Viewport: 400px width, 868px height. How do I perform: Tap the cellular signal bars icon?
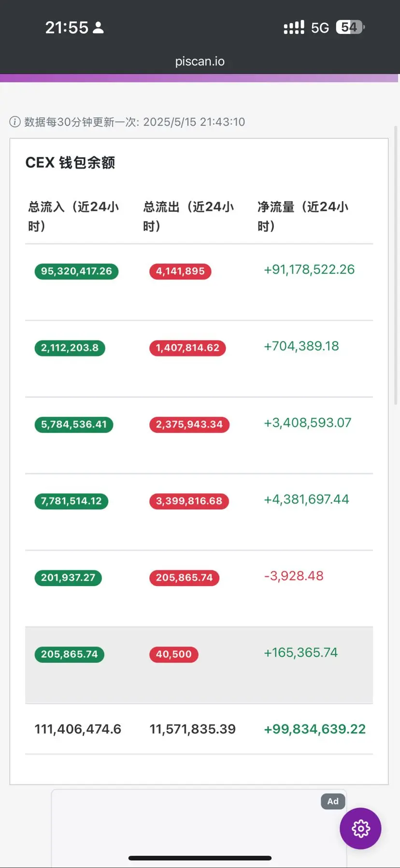point(294,27)
